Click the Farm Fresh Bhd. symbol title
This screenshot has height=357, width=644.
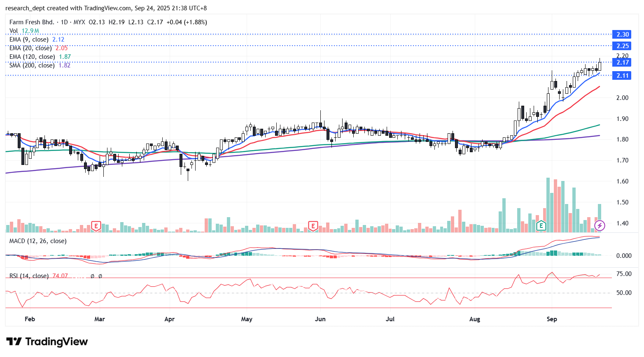coord(32,22)
